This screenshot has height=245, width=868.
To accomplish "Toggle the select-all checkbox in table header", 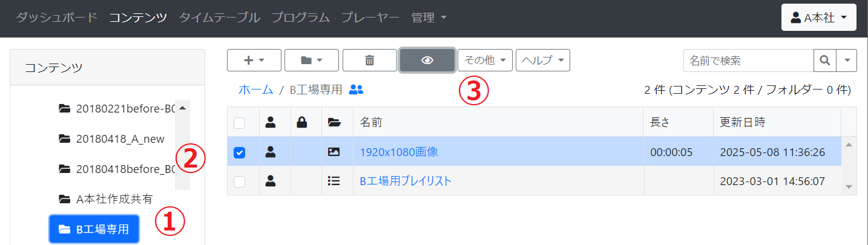I will [239, 123].
